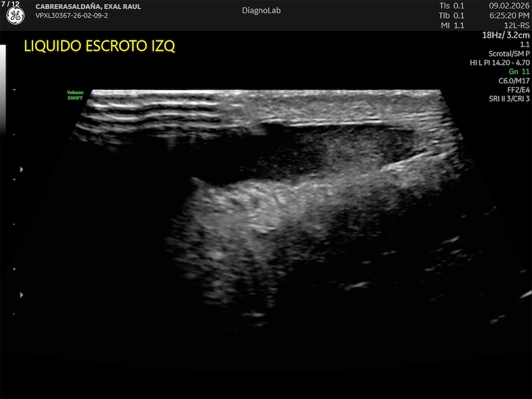Screen dimensions: 532x399
Task: Click the grayscale bar on left edge
Action: point(2,91)
